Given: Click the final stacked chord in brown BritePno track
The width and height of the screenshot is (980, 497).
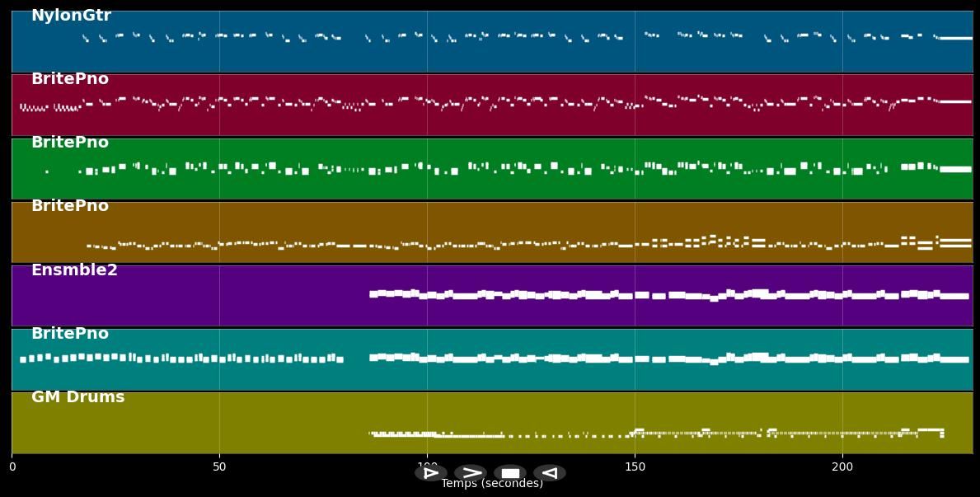Looking at the screenshot, I should (955, 243).
